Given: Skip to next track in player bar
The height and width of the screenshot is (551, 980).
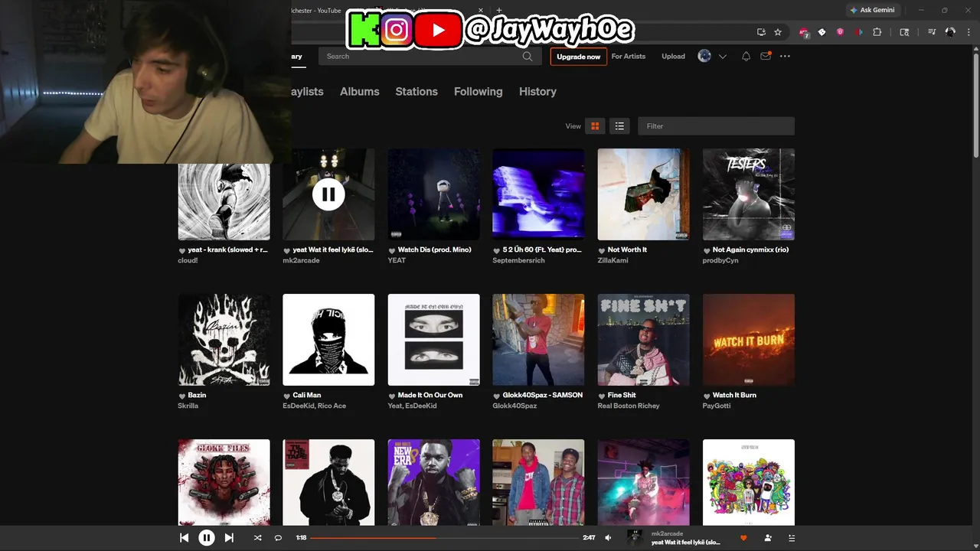Looking at the screenshot, I should [229, 538].
